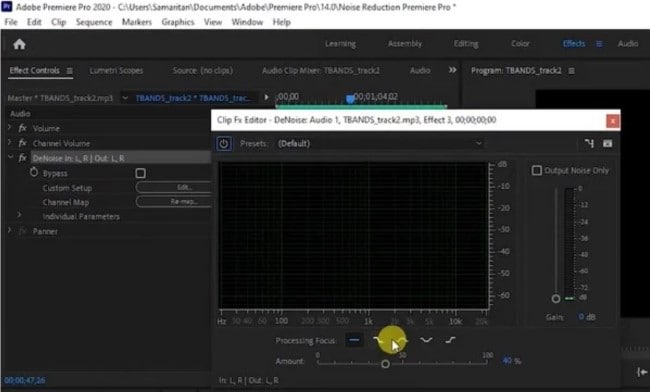This screenshot has width=650, height=392.
Task: Open the Edit menu
Action: click(34, 22)
